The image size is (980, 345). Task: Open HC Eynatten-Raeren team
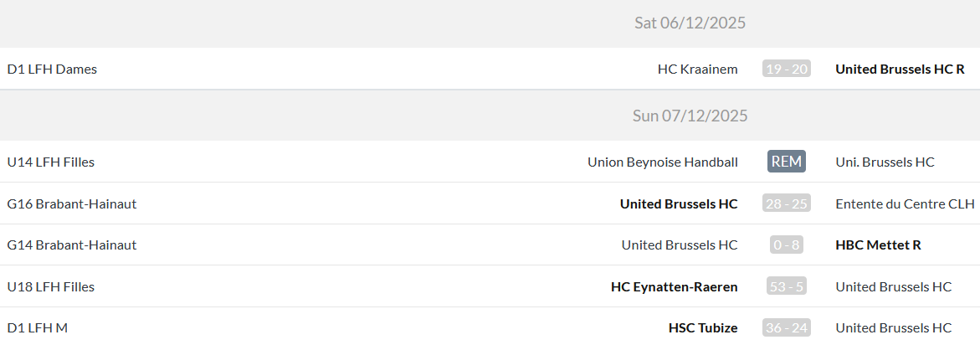674,286
